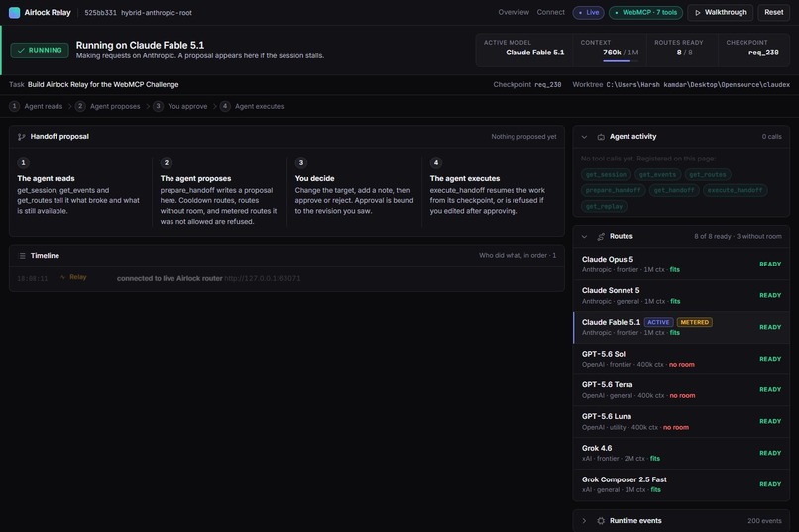
Task: Click the Reset button
Action: click(773, 12)
